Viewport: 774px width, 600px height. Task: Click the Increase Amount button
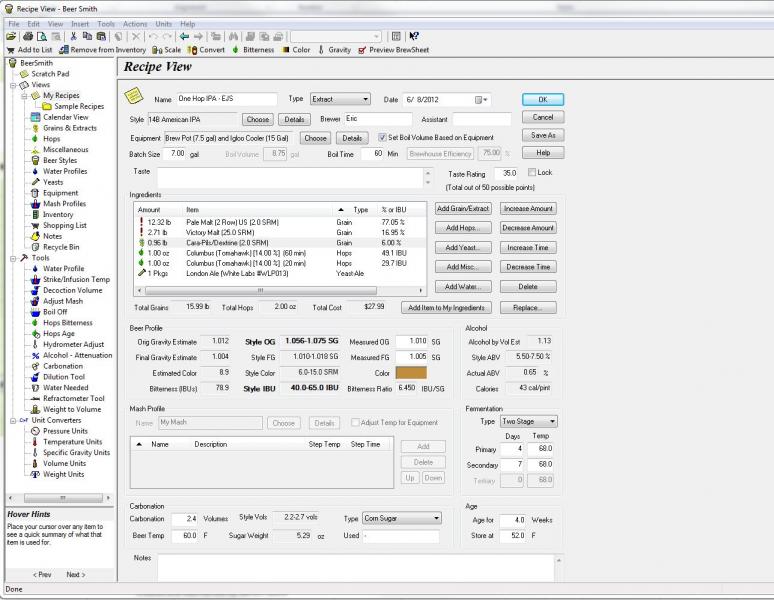pyautogui.click(x=528, y=209)
